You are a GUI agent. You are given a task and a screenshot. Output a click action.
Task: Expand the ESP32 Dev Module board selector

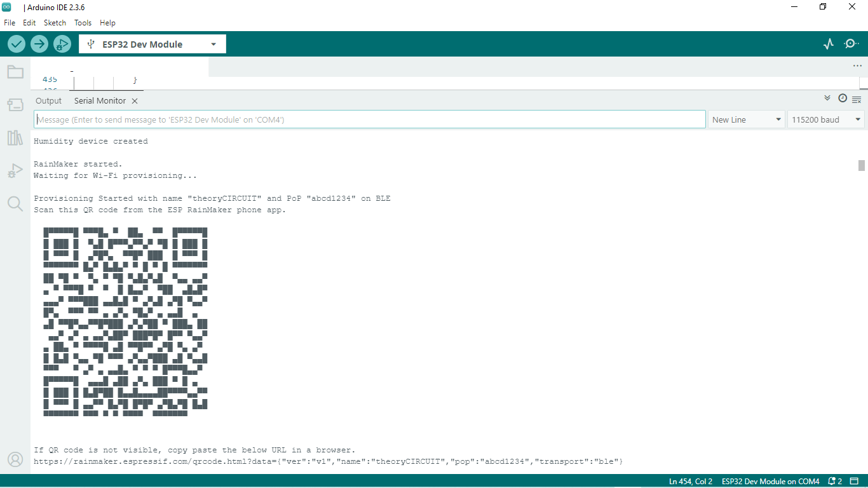(153, 44)
